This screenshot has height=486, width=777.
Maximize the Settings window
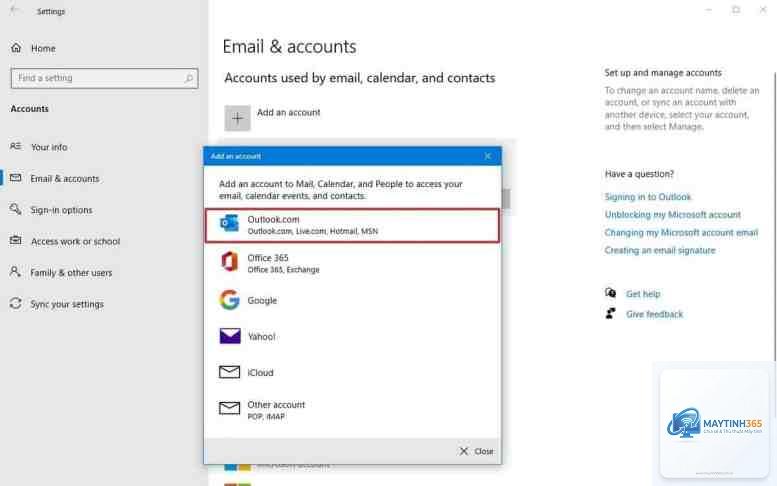click(736, 10)
